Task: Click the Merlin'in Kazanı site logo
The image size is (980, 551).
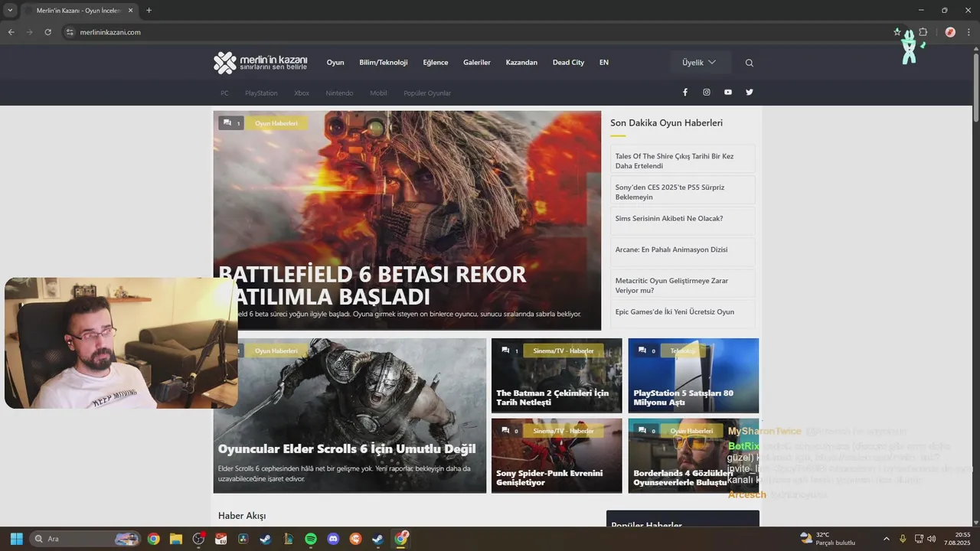Action: [x=260, y=63]
